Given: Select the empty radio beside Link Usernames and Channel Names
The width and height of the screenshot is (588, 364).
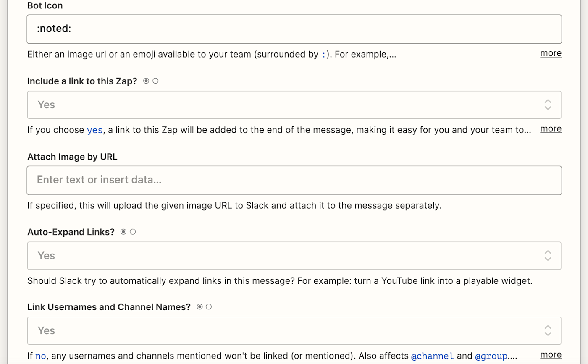Looking at the screenshot, I should (x=209, y=307).
